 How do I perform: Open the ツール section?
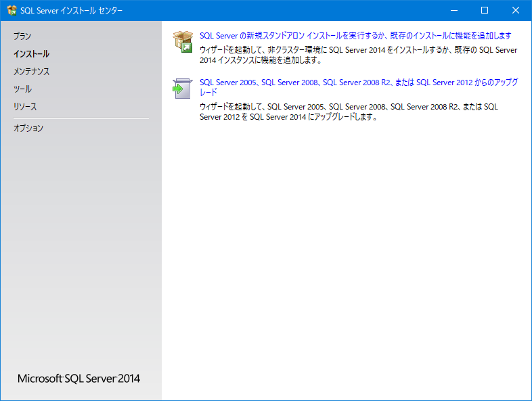point(22,89)
